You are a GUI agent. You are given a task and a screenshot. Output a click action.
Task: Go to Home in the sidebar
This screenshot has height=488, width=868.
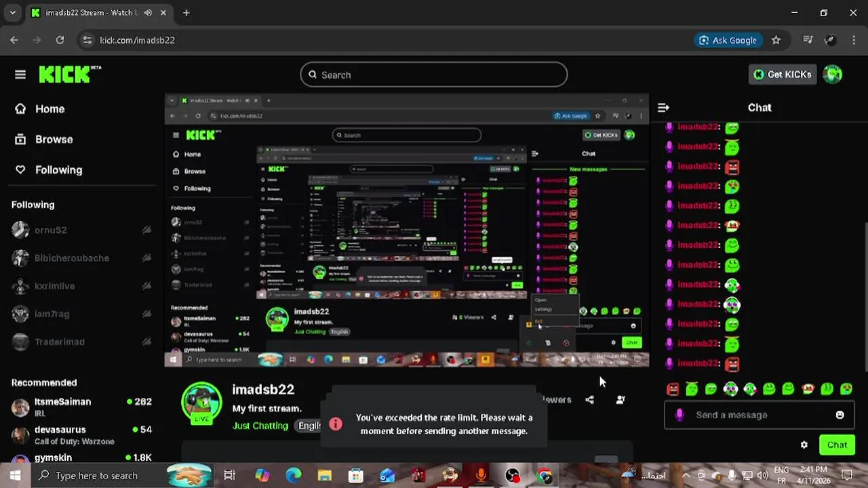[x=40, y=109]
